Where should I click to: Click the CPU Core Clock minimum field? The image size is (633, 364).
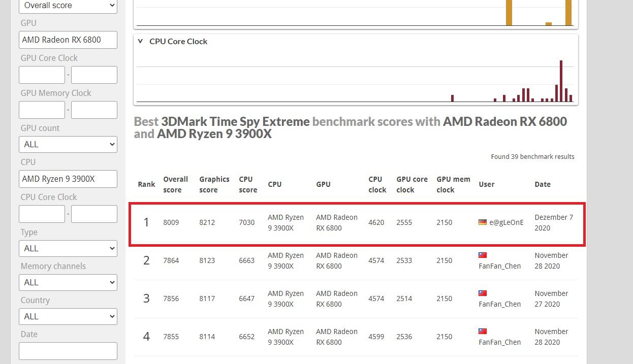42,214
